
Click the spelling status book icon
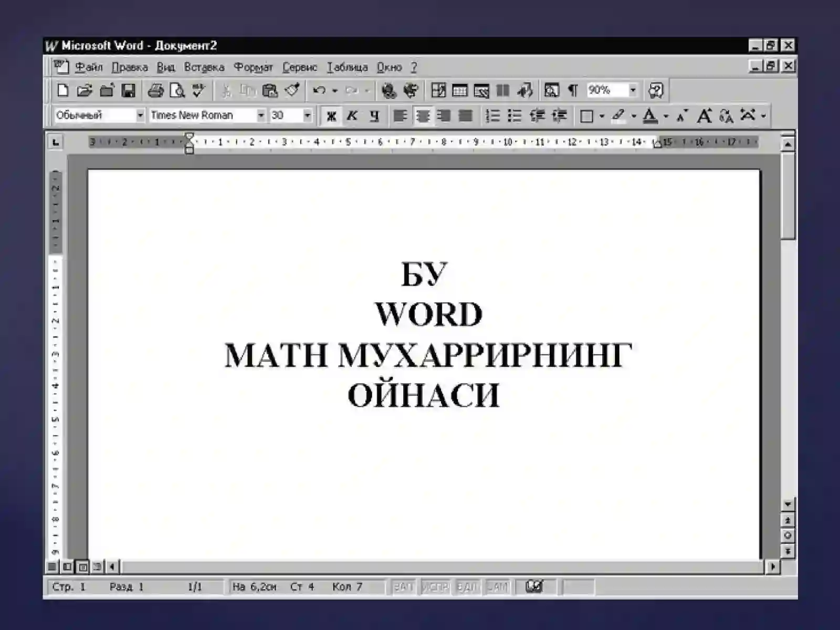click(x=534, y=586)
